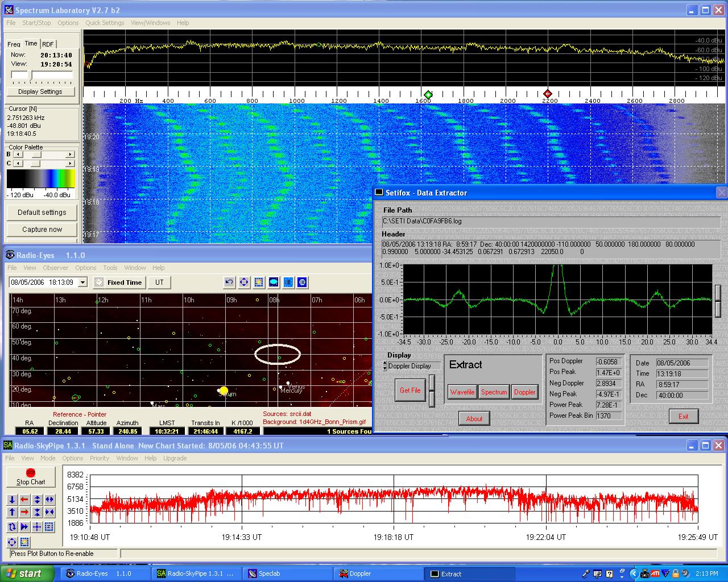This screenshot has height=582, width=728.
Task: Open the Observer menu in Radio-Eyes
Action: pos(55,268)
